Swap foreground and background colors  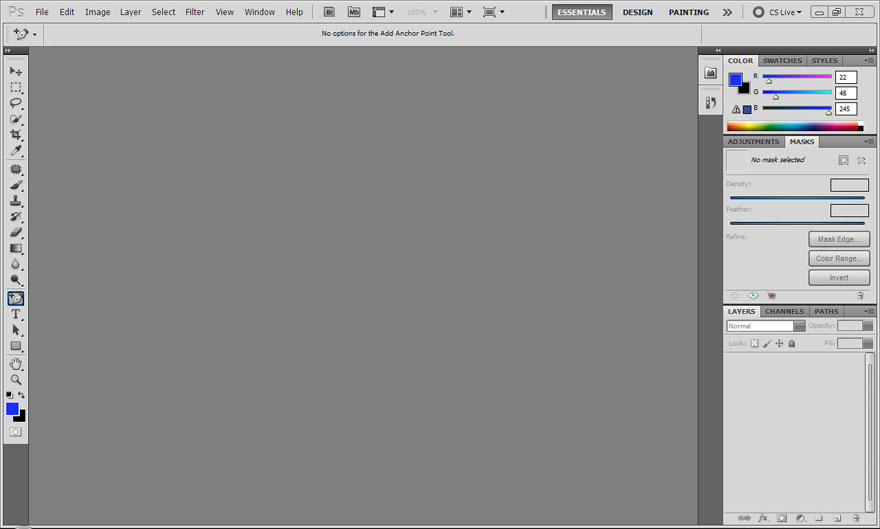(21, 395)
